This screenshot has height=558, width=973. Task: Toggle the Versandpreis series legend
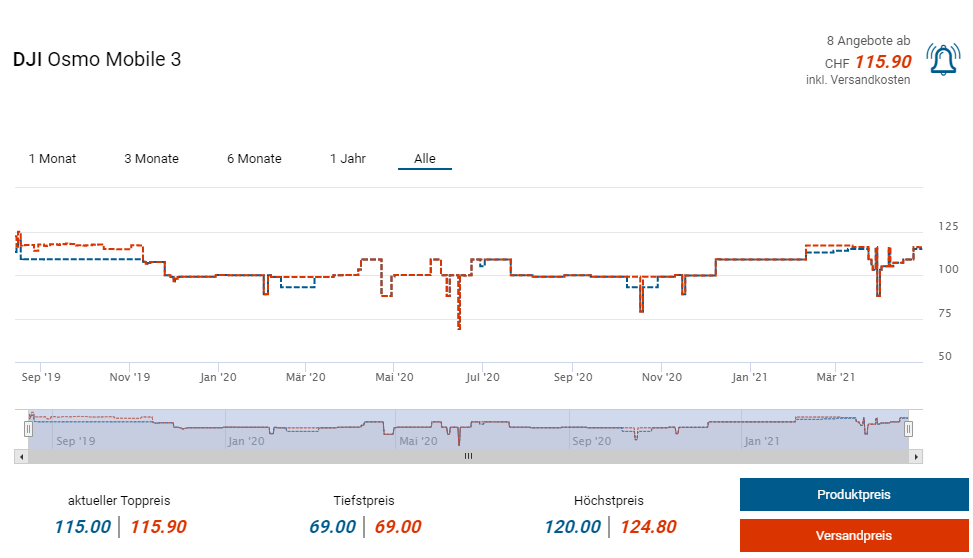[x=853, y=536]
